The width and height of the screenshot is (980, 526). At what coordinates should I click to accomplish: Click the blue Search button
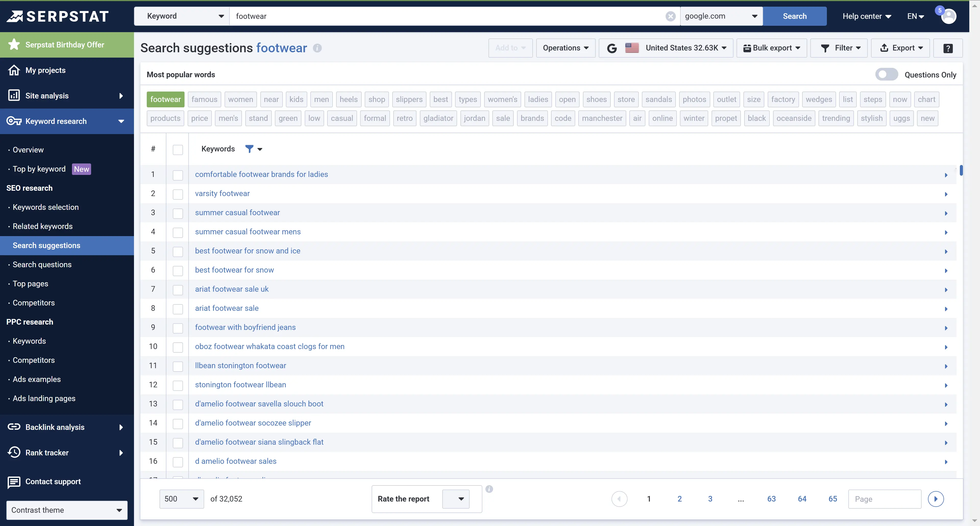[x=794, y=16]
